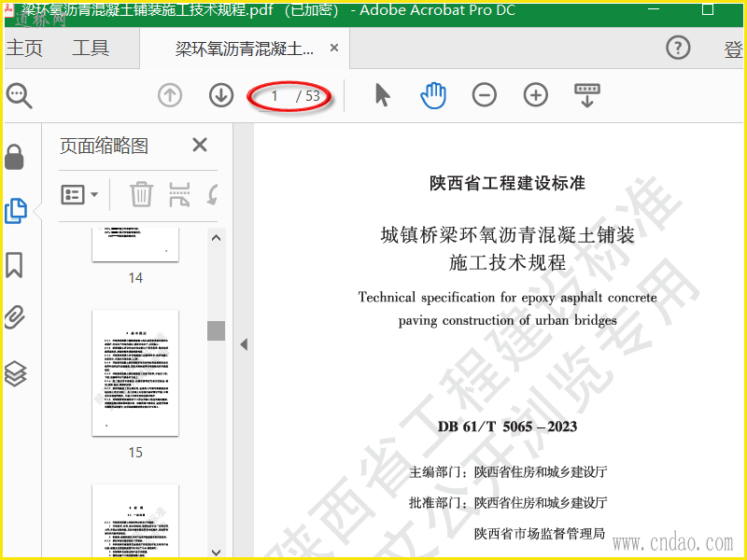Minimize the Acrobat window
Image resolution: width=747 pixels, height=560 pixels.
point(655,9)
